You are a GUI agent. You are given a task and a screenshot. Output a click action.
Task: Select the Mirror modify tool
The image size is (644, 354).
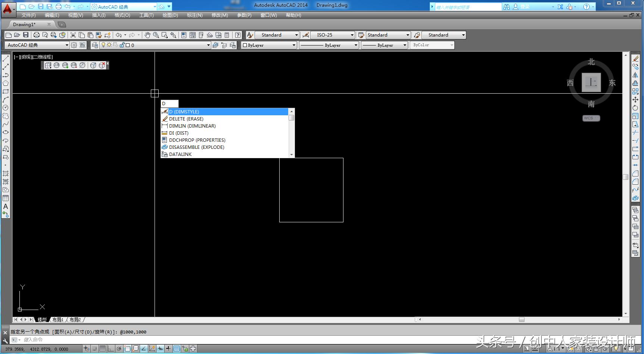pos(635,75)
